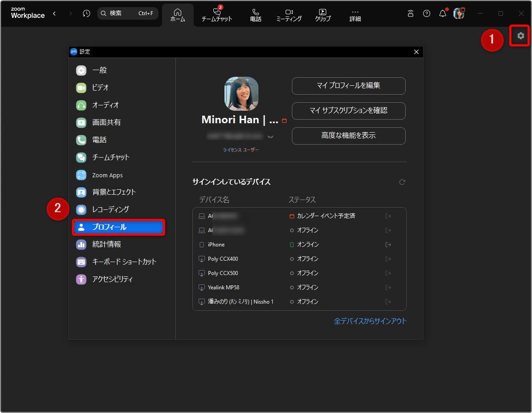Select the Poly CCX400 device name
This screenshot has width=532, height=413.
[223, 259]
